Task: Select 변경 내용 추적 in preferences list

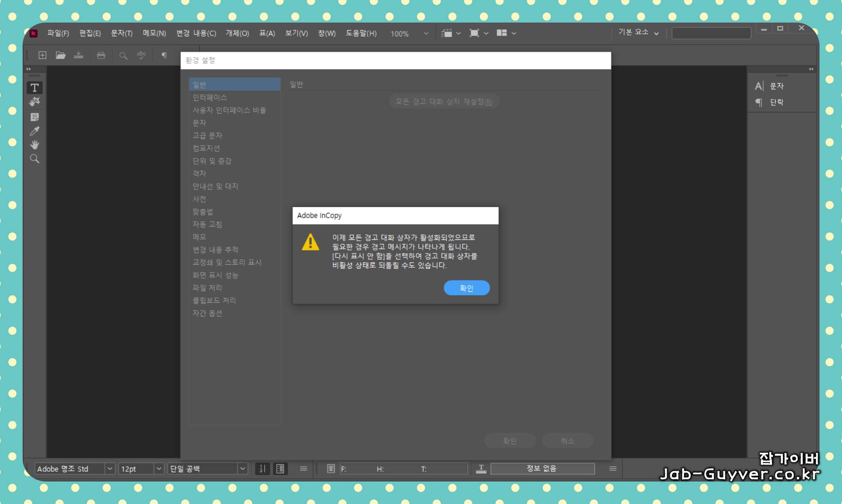Action: [x=235, y=250]
